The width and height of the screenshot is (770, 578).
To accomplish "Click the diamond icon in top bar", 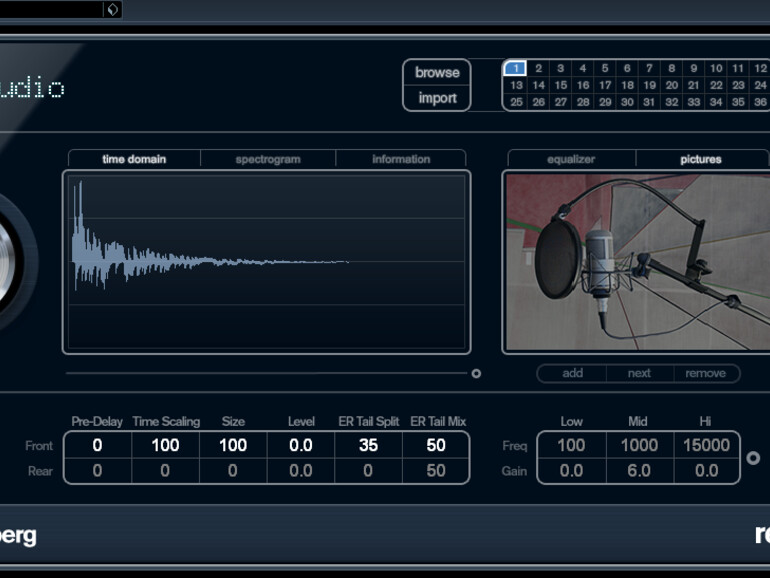I will (112, 10).
